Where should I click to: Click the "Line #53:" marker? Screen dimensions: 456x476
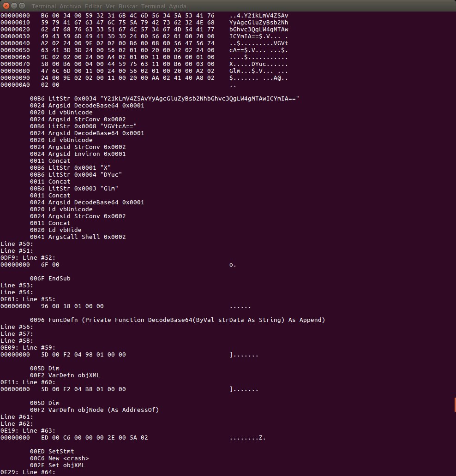(x=17, y=286)
